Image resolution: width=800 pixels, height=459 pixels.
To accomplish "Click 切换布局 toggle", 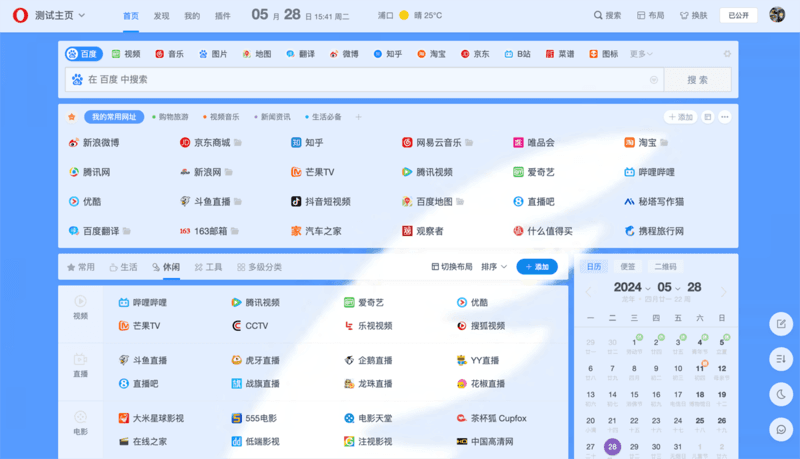I will 452,267.
